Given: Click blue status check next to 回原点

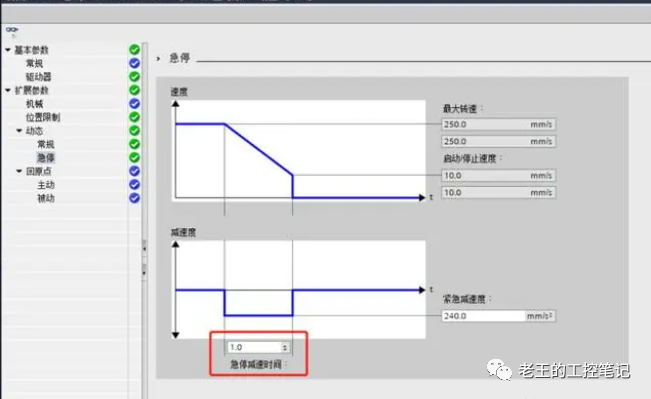Looking at the screenshot, I should pyautogui.click(x=134, y=171).
